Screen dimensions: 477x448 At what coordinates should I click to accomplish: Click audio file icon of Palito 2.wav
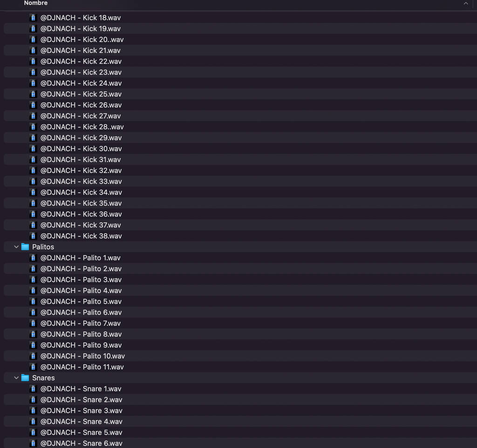coord(33,269)
